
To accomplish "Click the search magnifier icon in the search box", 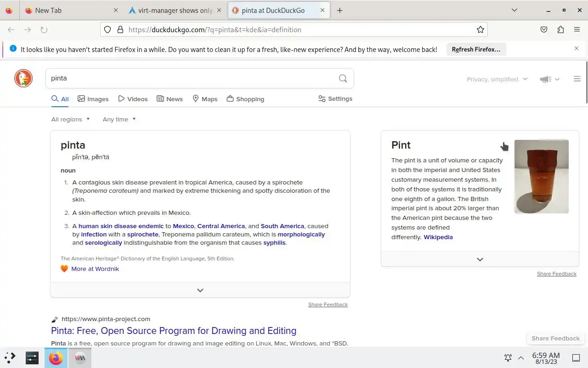I will (343, 78).
